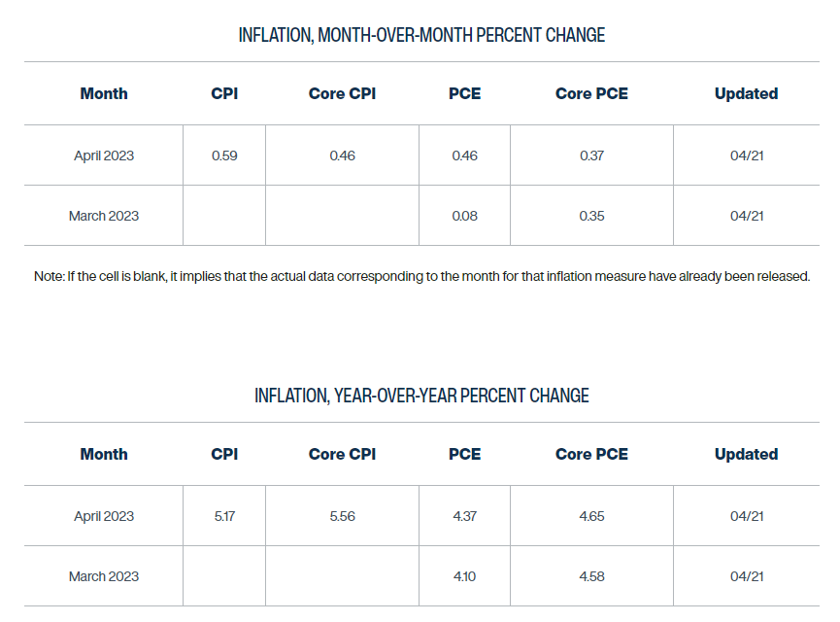
Task: Select April 2023 yearly CPI value 5.17
Action: click(224, 516)
